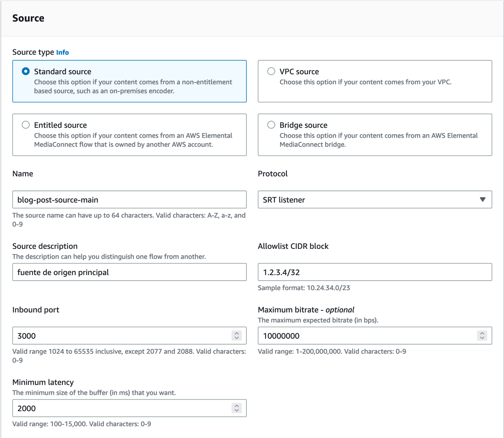Open the Protocol dropdown arrow
The image size is (504, 438).
(x=483, y=200)
